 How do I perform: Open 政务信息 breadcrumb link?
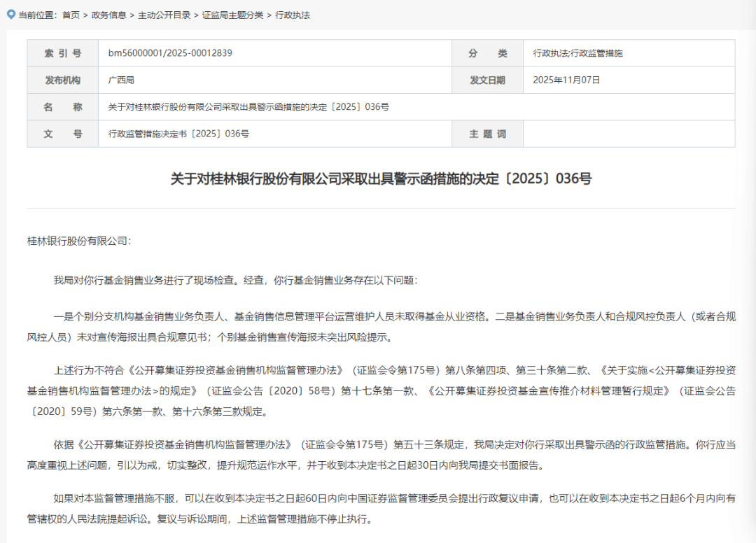tap(108, 15)
